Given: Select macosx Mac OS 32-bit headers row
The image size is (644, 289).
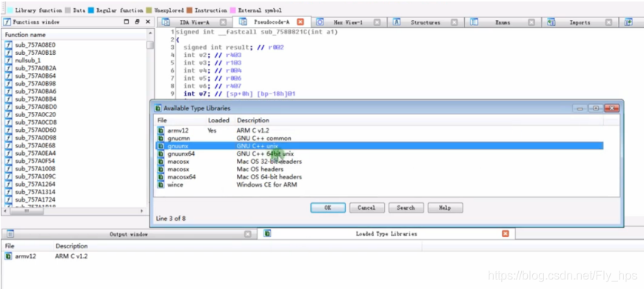Looking at the screenshot, I should point(380,162).
